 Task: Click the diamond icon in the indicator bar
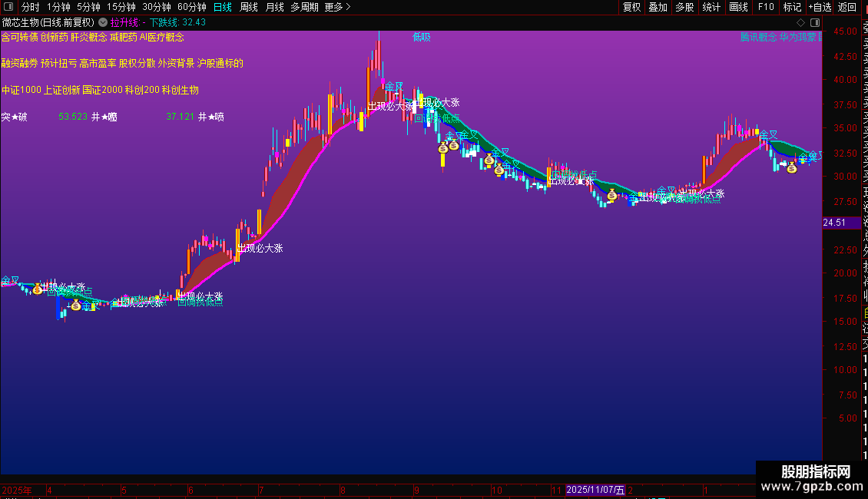click(x=800, y=23)
